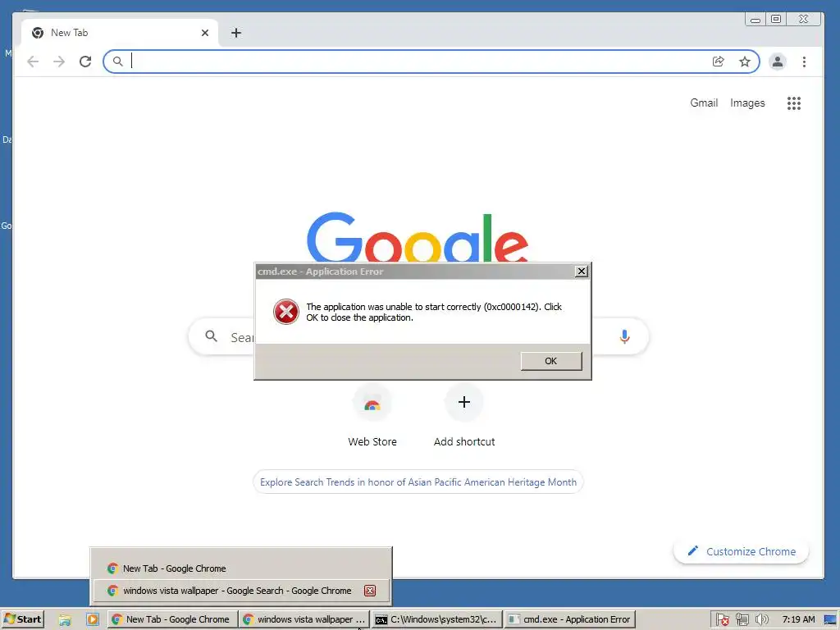Click the Customize Chrome button
840x630 pixels.
[x=742, y=551]
